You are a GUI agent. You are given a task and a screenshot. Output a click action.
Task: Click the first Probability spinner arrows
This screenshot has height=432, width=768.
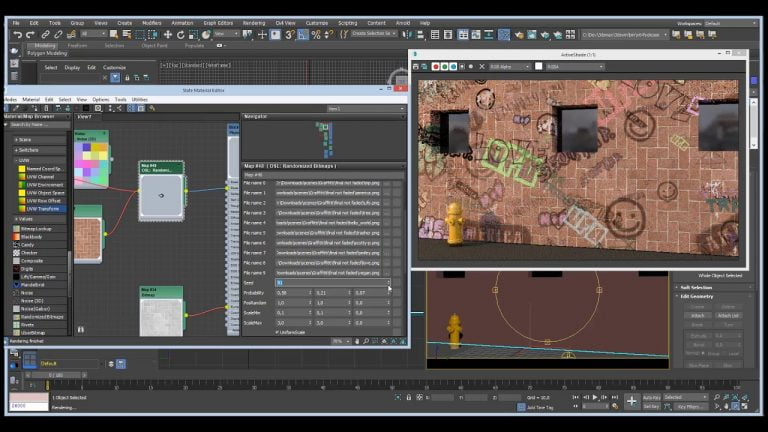(x=310, y=292)
